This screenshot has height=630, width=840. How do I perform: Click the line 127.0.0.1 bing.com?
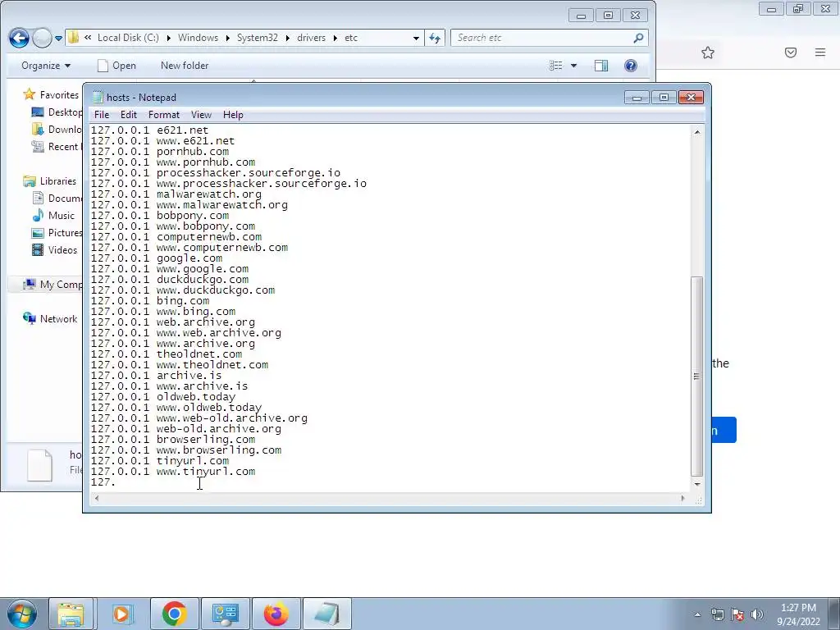[x=150, y=301]
